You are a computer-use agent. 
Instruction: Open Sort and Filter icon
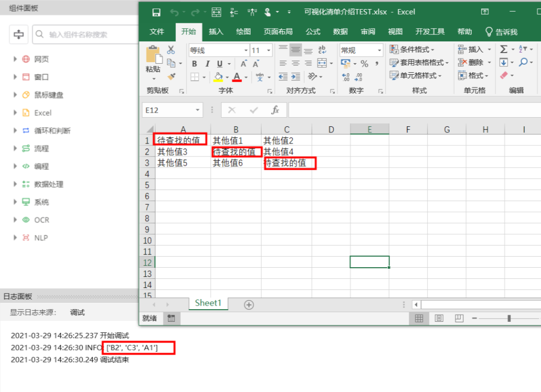pos(523,49)
